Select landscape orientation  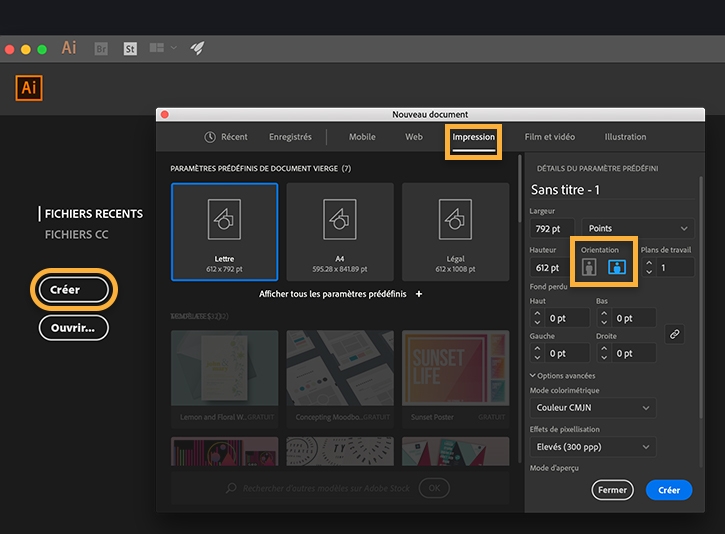[x=617, y=267]
